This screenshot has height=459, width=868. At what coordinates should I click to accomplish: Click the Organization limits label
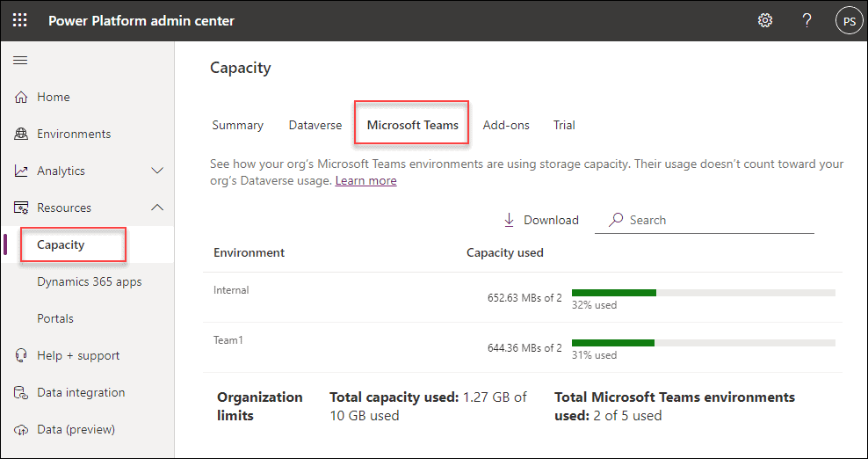click(x=260, y=406)
